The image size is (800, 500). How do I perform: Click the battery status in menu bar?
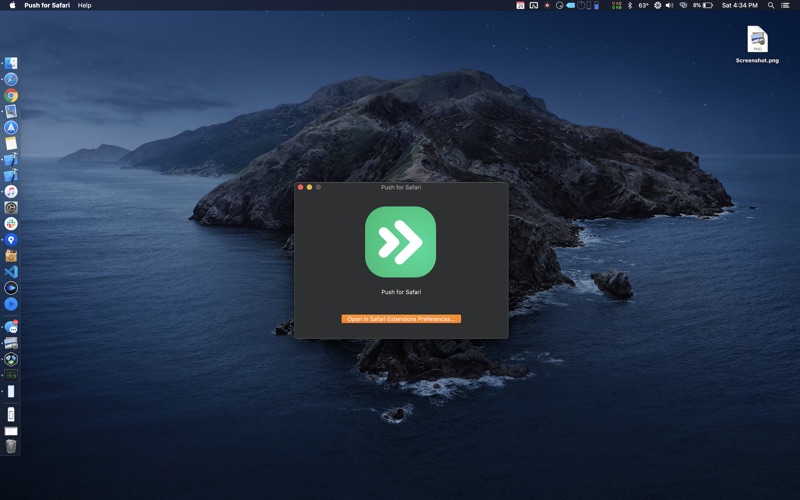[703, 5]
